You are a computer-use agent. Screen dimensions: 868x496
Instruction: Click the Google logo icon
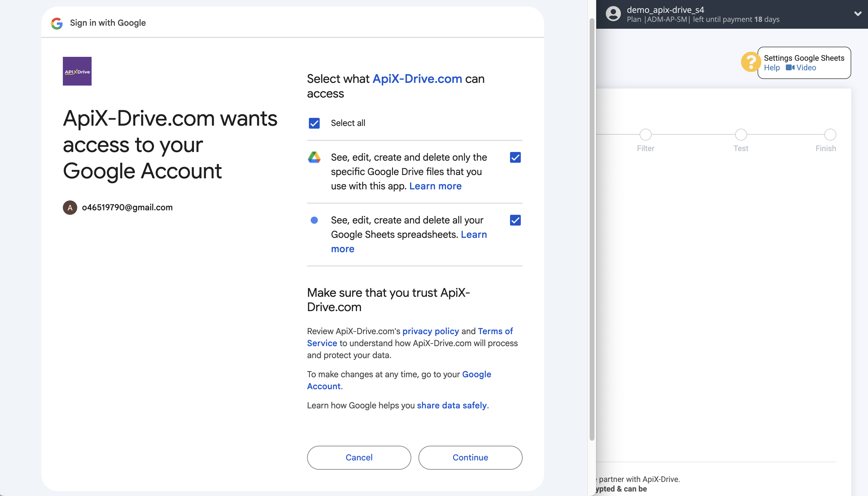click(57, 23)
